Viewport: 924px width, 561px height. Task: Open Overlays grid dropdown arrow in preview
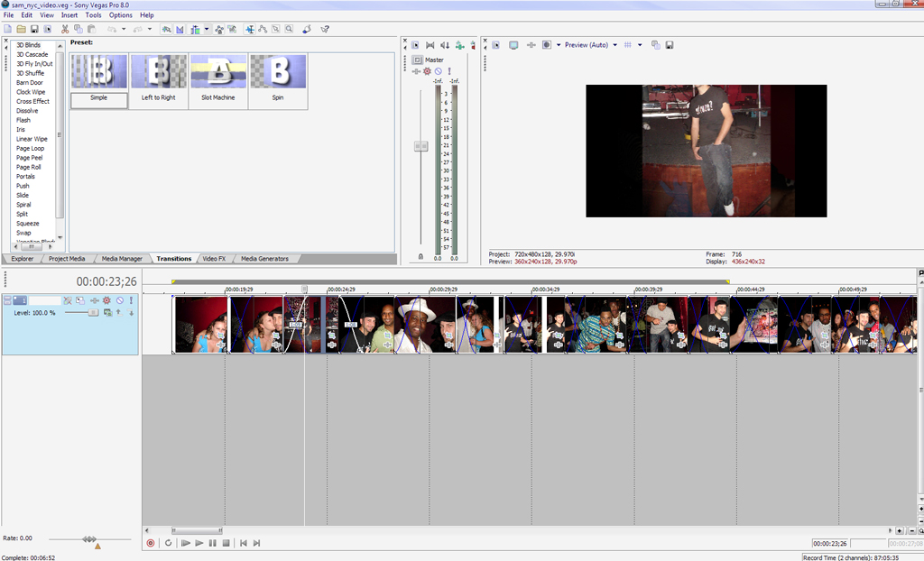[x=640, y=45]
